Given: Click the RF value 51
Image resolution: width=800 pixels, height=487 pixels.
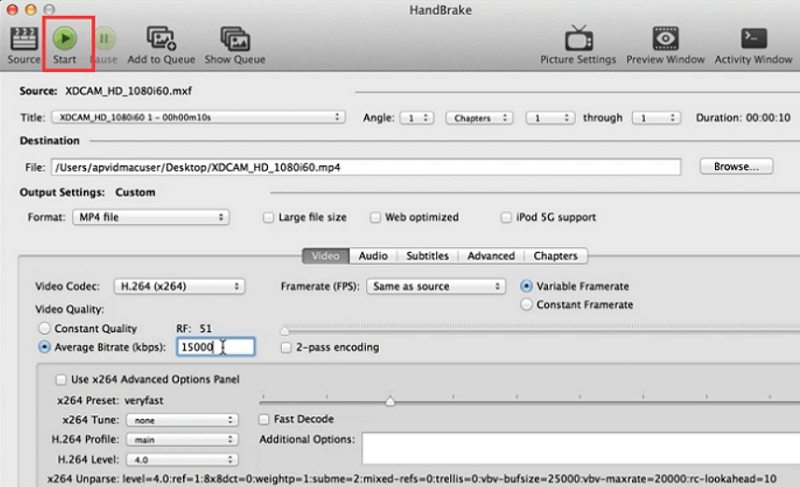Looking at the screenshot, I should 206,328.
